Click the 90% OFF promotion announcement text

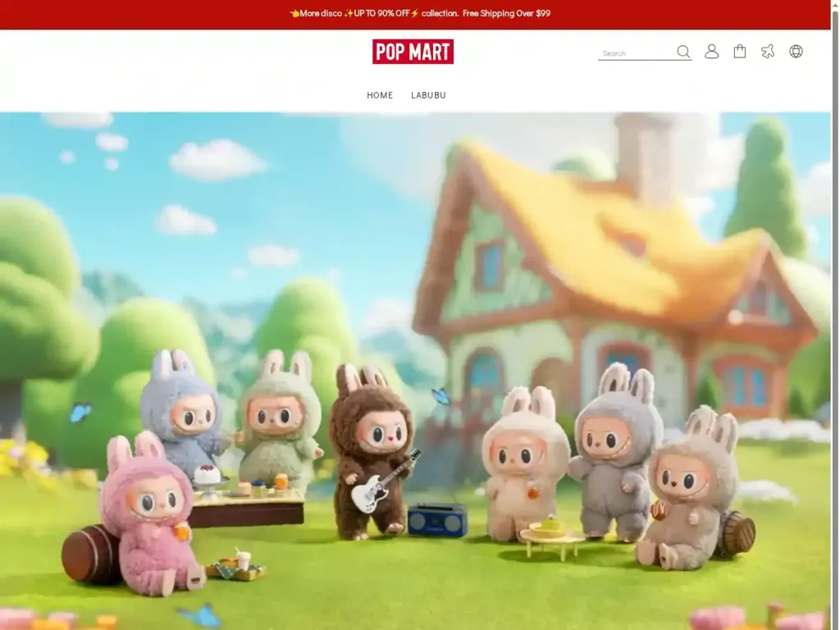click(x=420, y=13)
